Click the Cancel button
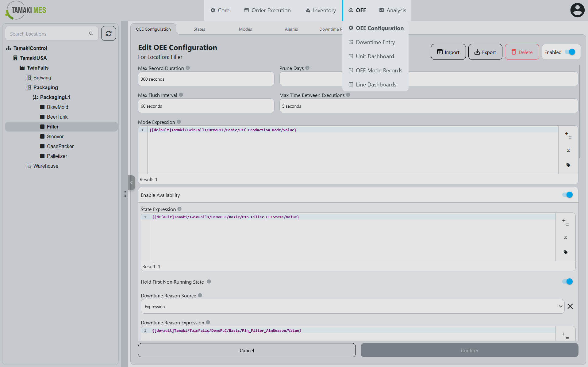This screenshot has height=367, width=588. coord(247,350)
